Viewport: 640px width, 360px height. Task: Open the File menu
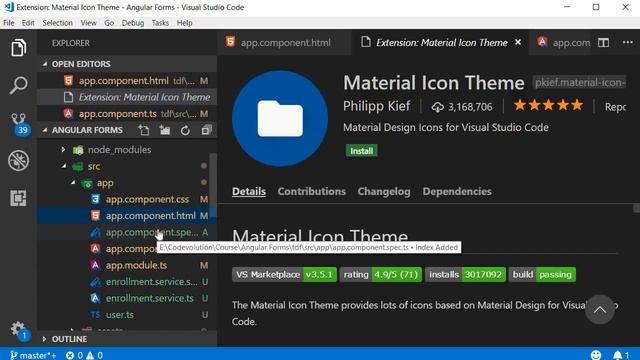[9, 23]
